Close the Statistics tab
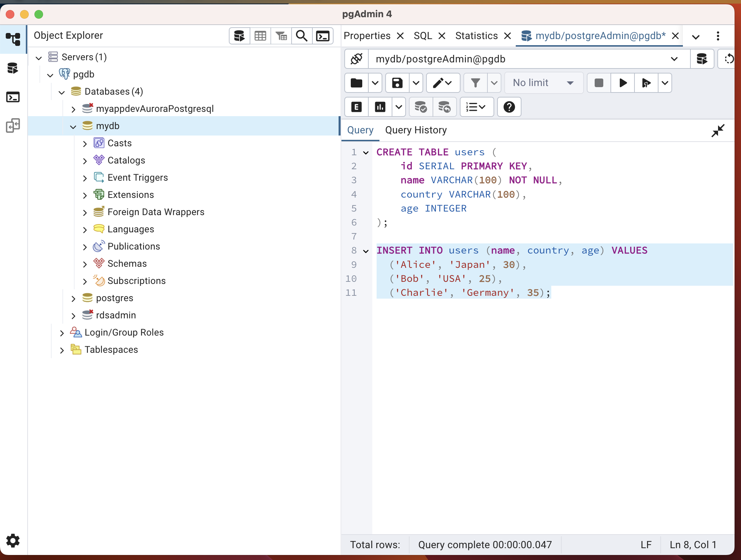 point(508,36)
